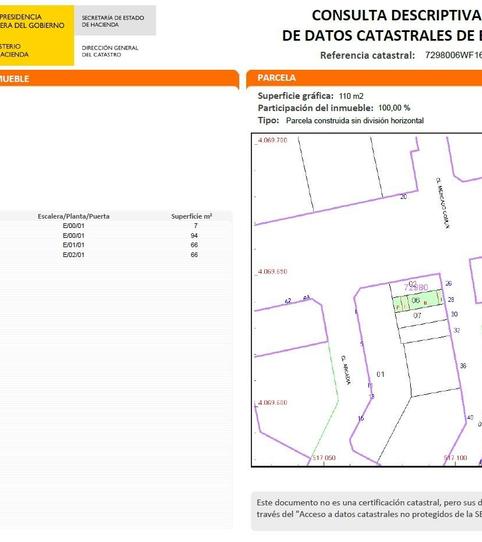Click the 'Superficie m²' column header

tap(192, 216)
